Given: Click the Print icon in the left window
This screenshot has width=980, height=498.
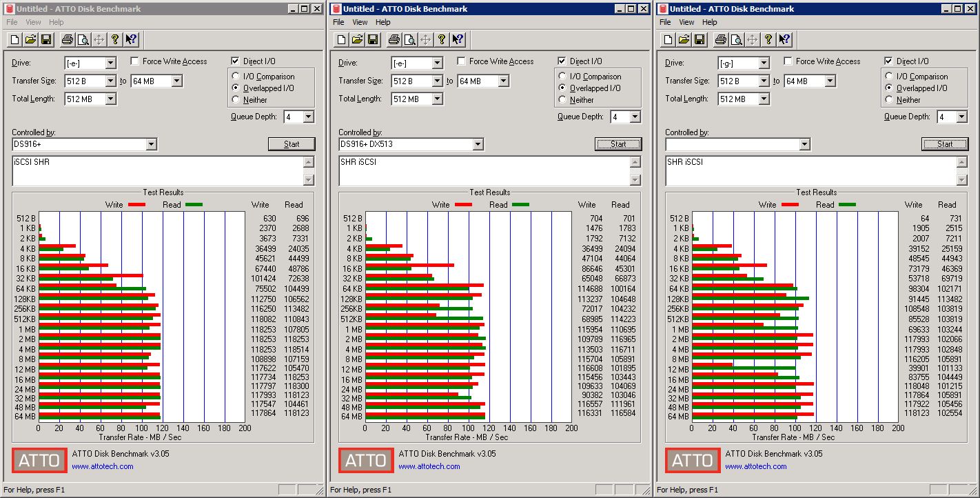Looking at the screenshot, I should click(x=67, y=39).
